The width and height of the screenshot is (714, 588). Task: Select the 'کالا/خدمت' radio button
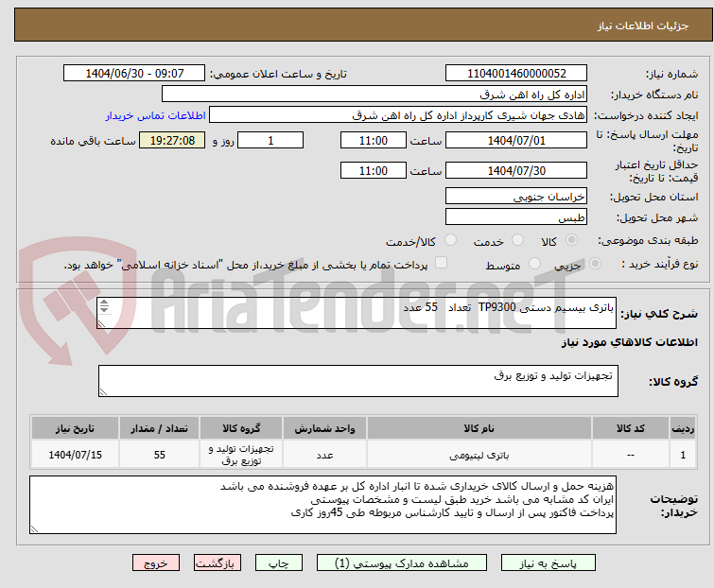[x=450, y=240]
